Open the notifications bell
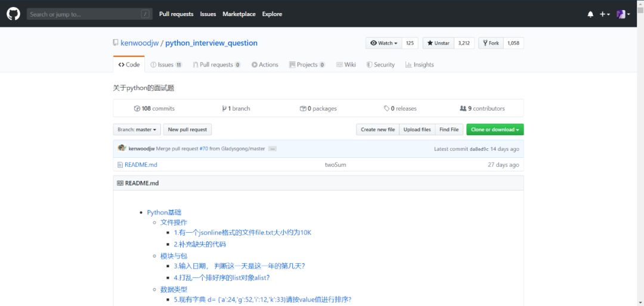 point(590,14)
